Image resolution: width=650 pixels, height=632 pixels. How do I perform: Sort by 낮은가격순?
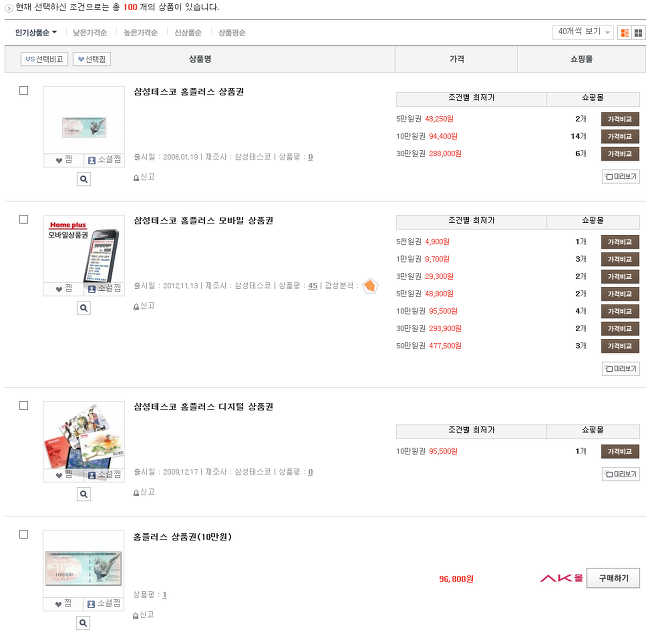point(90,33)
